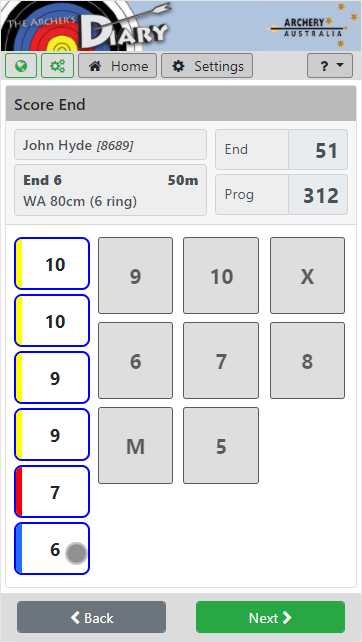Click the green gears icon button

(x=57, y=66)
